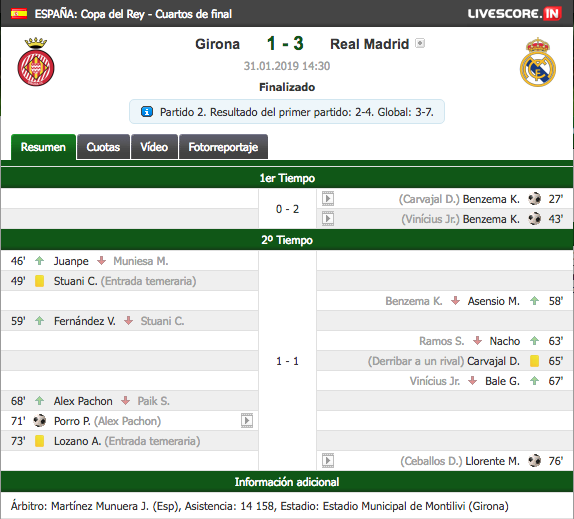Open the Vídeo tab
The width and height of the screenshot is (574, 519).
point(154,147)
